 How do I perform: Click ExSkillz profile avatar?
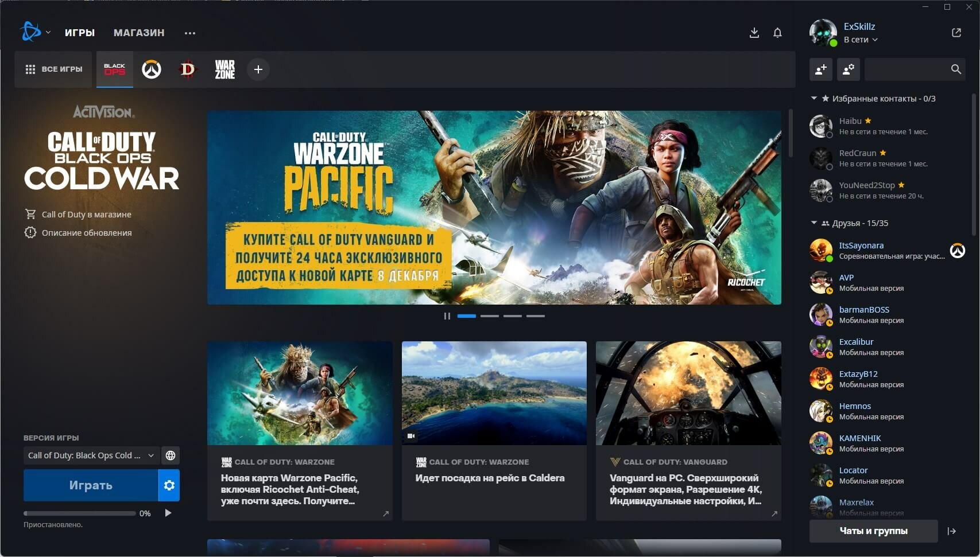(823, 33)
